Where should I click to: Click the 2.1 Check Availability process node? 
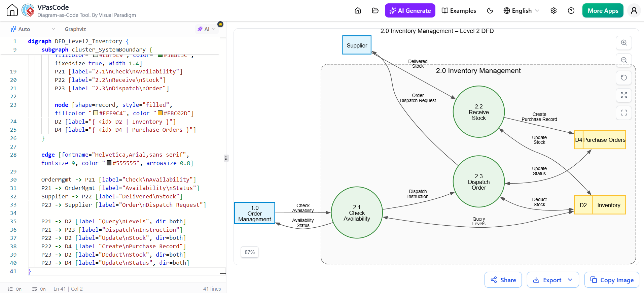coord(357,213)
